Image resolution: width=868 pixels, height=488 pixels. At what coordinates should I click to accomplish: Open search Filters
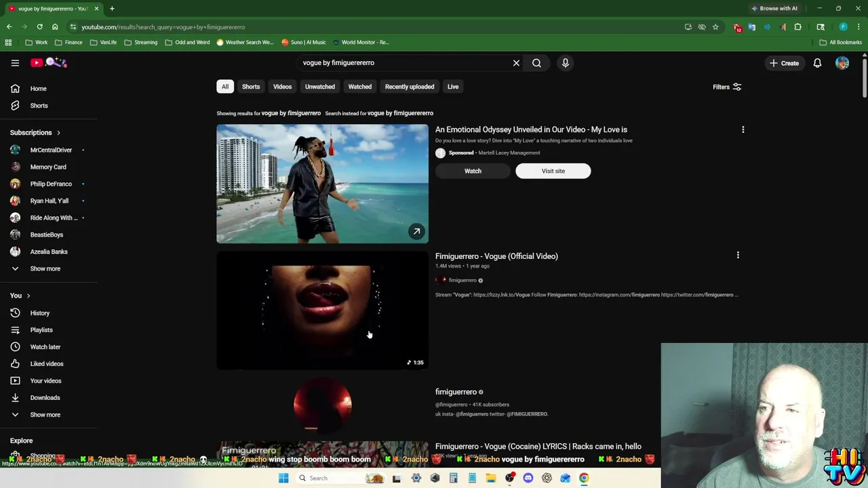pos(726,87)
